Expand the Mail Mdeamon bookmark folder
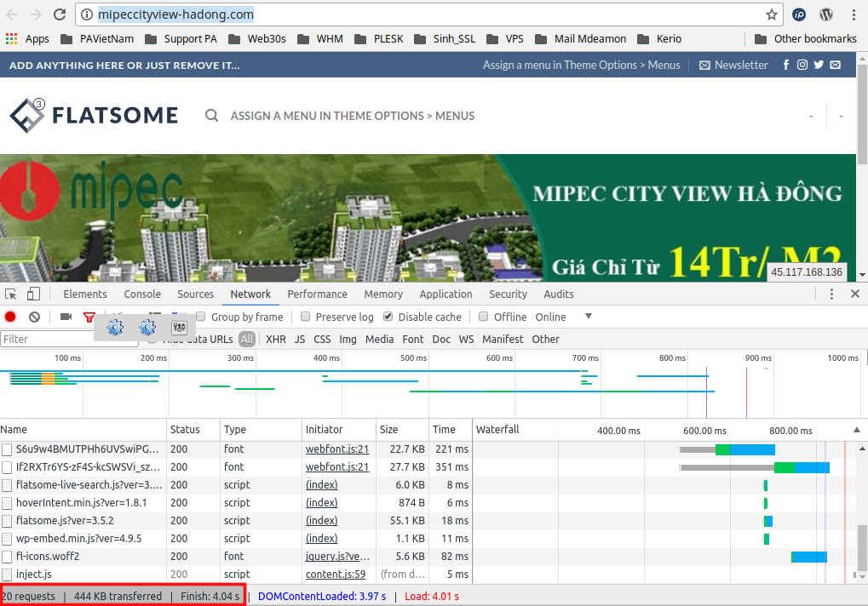868x606 pixels. pos(581,38)
